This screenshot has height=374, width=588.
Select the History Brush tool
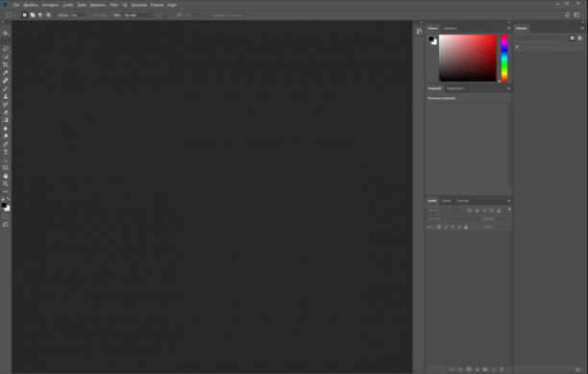[x=5, y=104]
